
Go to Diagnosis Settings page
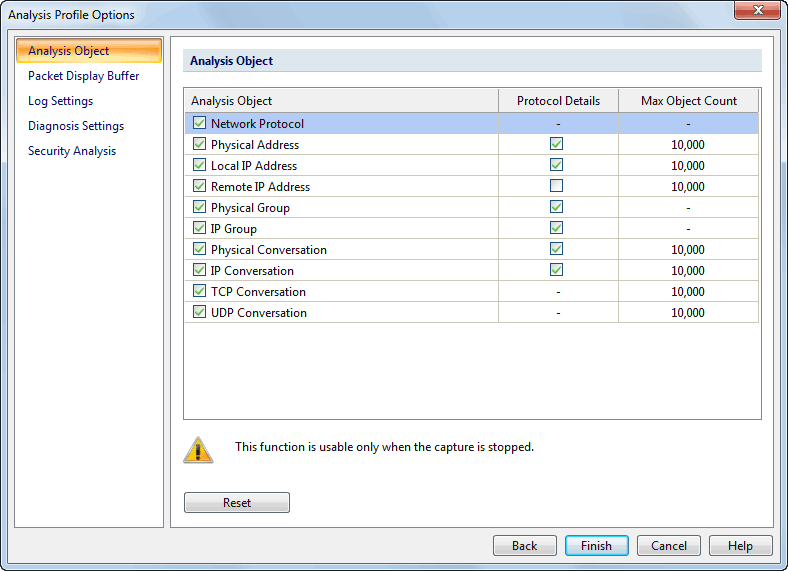point(76,126)
